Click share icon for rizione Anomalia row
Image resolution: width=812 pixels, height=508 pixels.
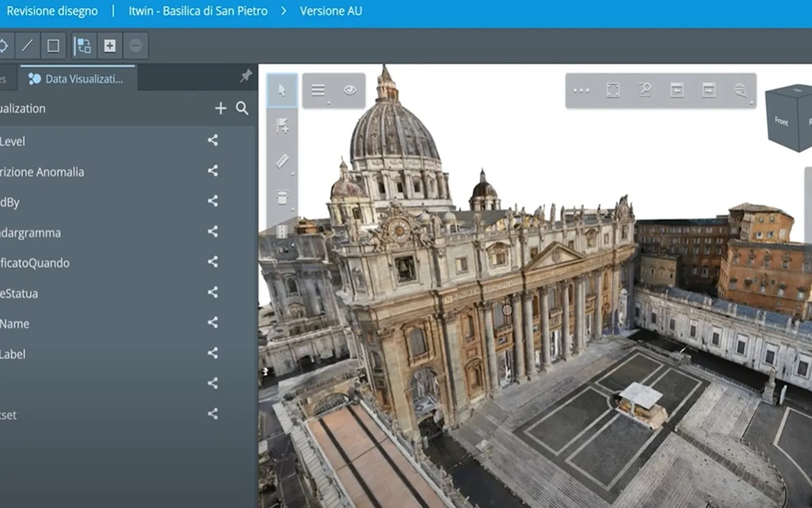[213, 171]
